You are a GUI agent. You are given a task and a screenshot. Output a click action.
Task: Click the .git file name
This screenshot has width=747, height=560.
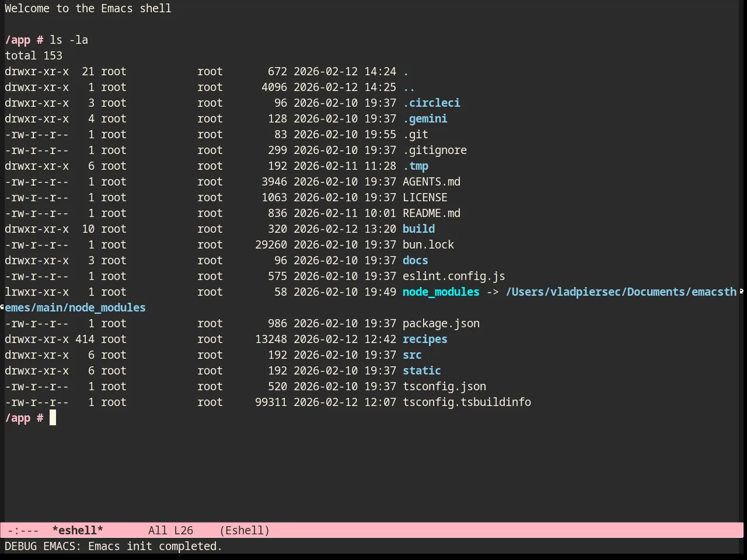(x=416, y=134)
